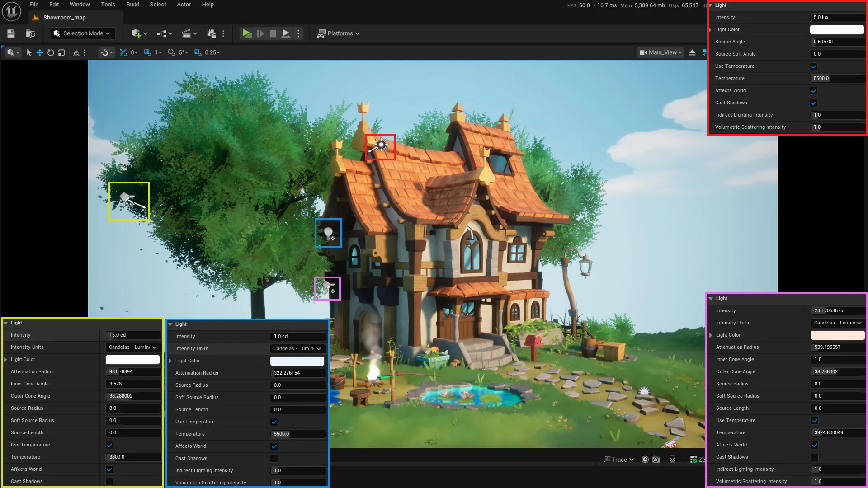Image resolution: width=868 pixels, height=488 pixels.
Task: Click the 5.0 lux Intensity field
Action: click(837, 17)
